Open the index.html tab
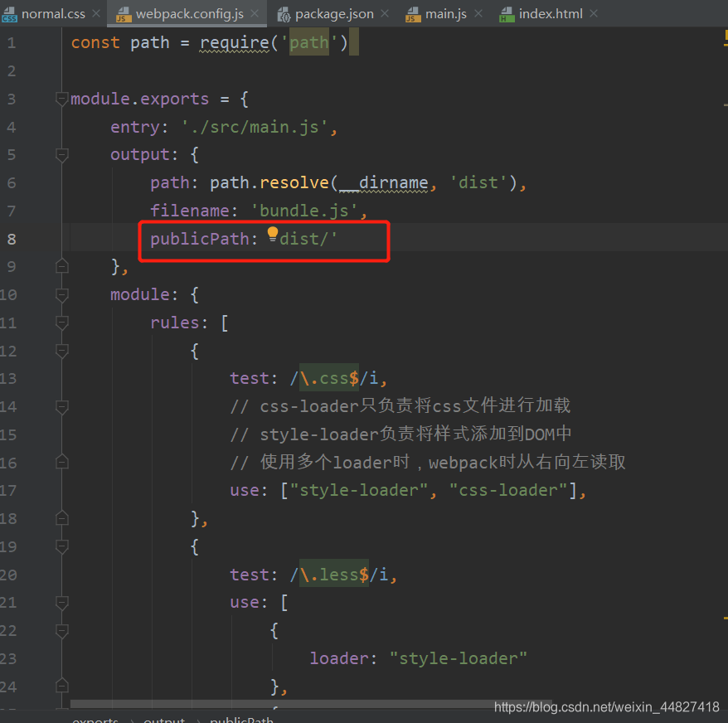The width and height of the screenshot is (728, 723). click(549, 13)
